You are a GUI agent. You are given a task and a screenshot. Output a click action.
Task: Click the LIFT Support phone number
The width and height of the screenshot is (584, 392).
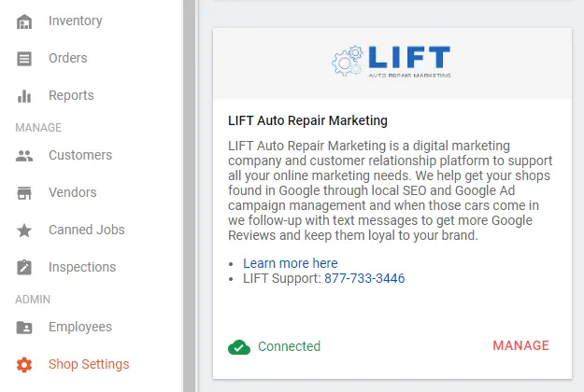coord(364,278)
